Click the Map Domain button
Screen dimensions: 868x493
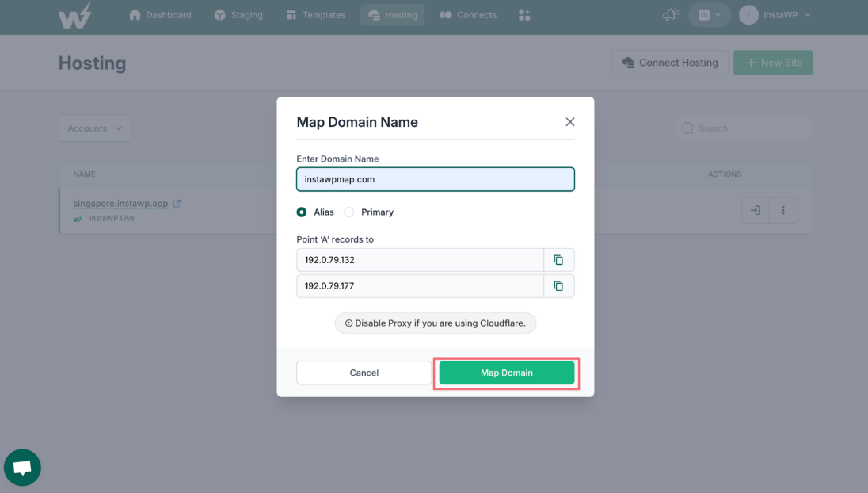pos(507,373)
